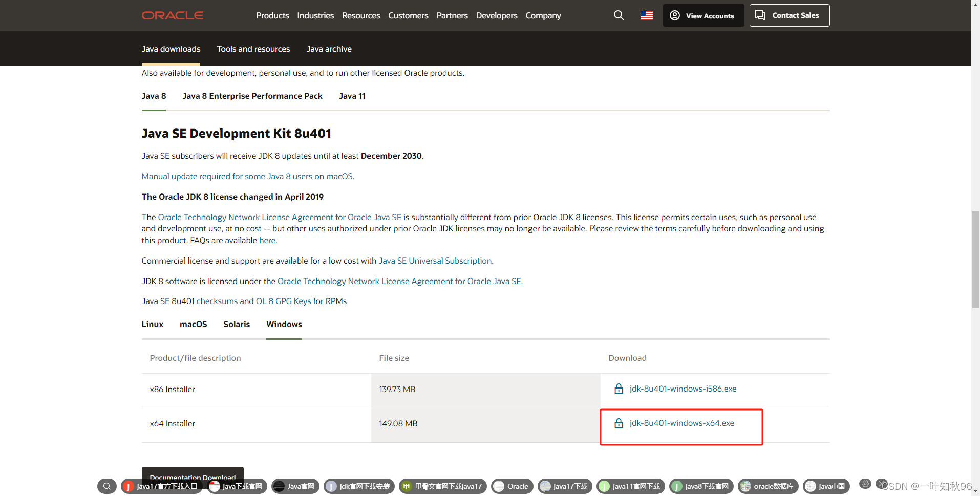Click the scrollbar up arrow
Image resolution: width=980 pixels, height=496 pixels.
coord(975,4)
